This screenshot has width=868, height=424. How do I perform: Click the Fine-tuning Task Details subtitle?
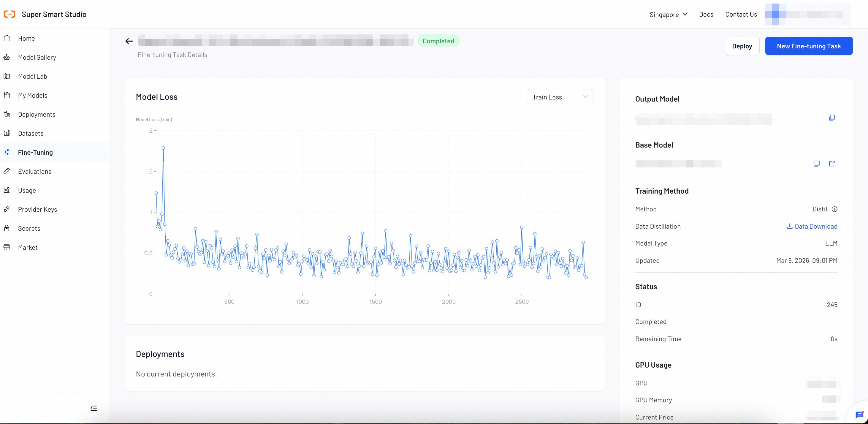(x=172, y=55)
